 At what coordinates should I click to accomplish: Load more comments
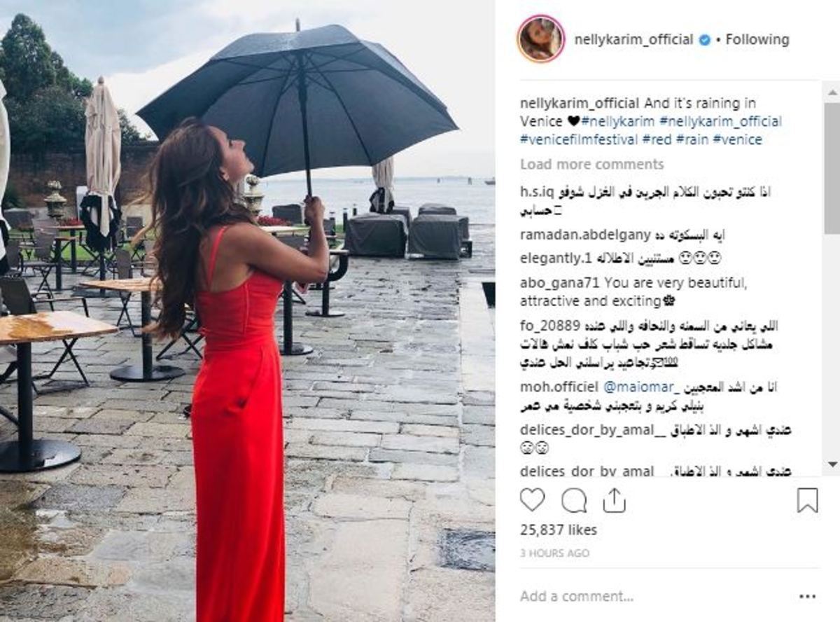point(591,165)
